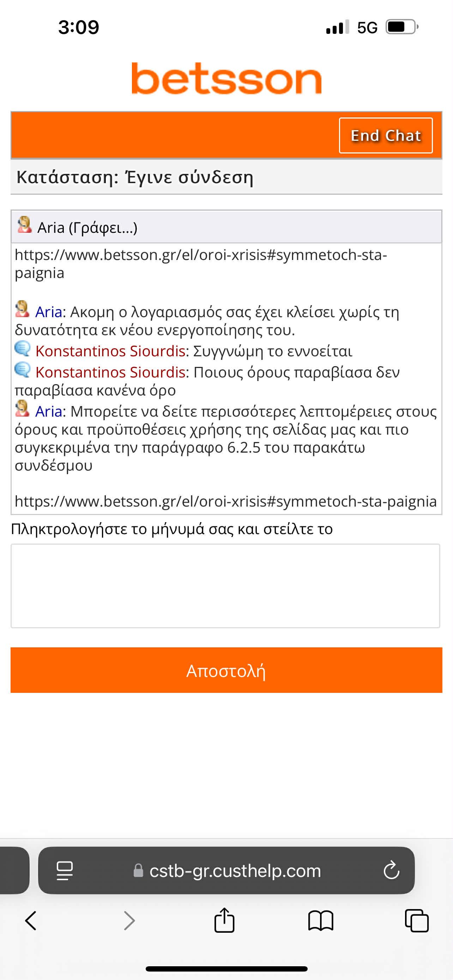
Task: Tap the Κατάσταση: Έγινε σύνδεση status bar
Action: tap(226, 177)
